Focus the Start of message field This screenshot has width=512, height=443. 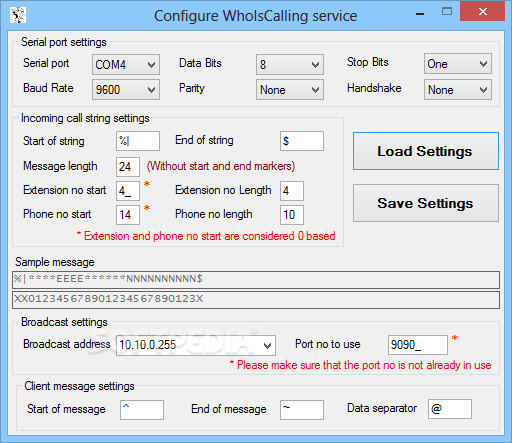point(142,410)
